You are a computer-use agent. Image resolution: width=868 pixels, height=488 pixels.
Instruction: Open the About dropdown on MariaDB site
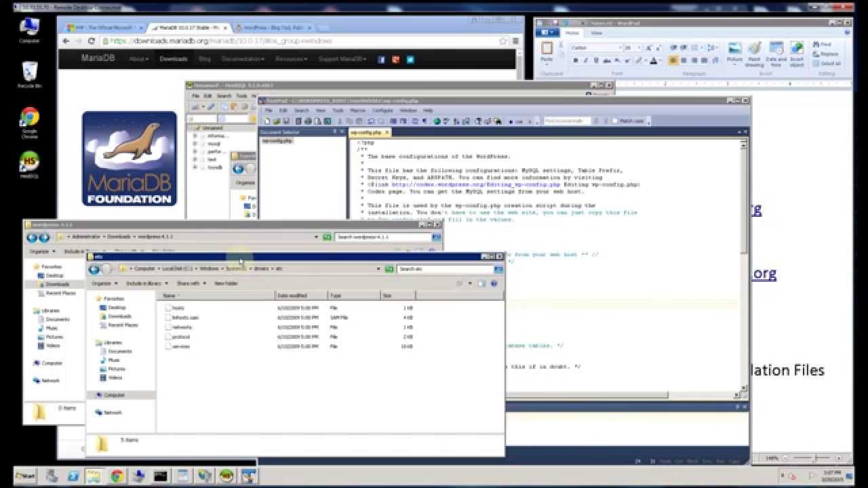[138, 60]
